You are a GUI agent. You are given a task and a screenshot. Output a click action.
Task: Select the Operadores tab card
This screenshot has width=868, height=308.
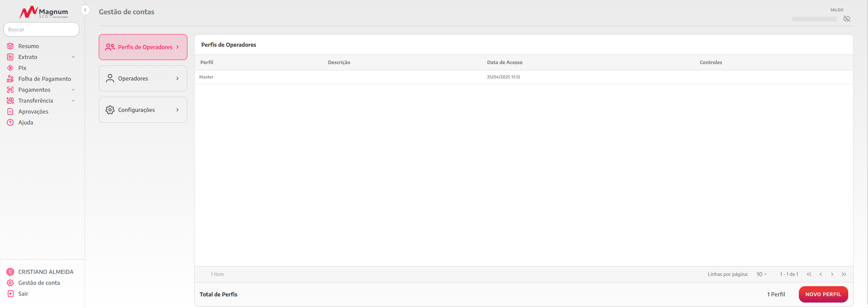[x=143, y=78]
